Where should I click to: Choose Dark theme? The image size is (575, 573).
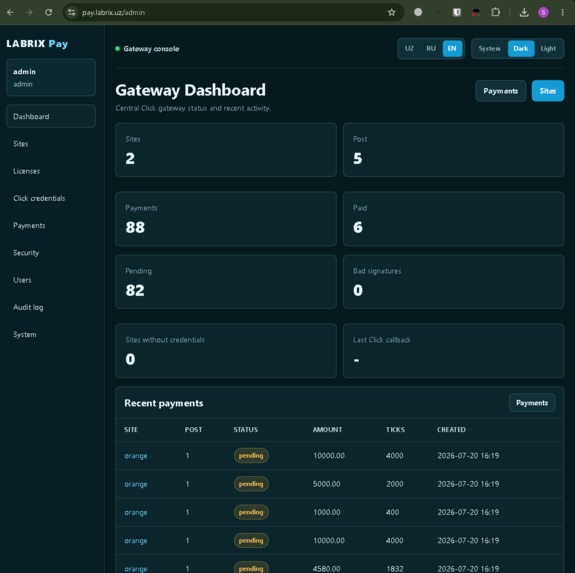521,49
